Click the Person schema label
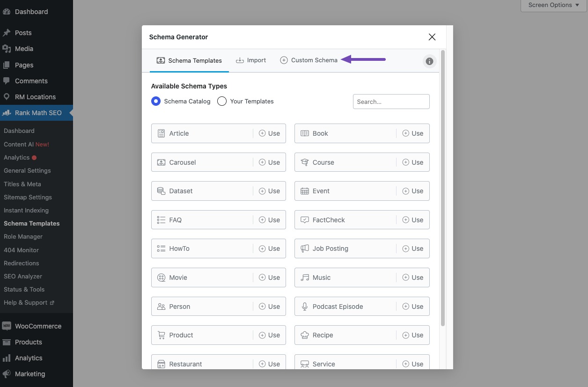Screen dimensions: 588x387 [x=180, y=307]
